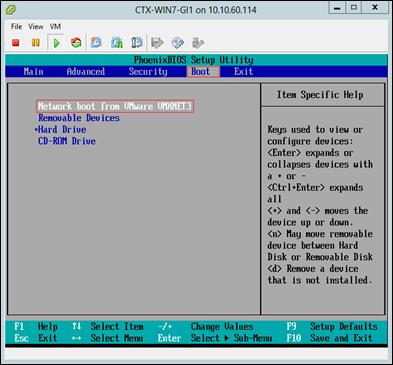The image size is (393, 365).
Task: Expand the Hard Drive boot entry
Action: pos(61,129)
